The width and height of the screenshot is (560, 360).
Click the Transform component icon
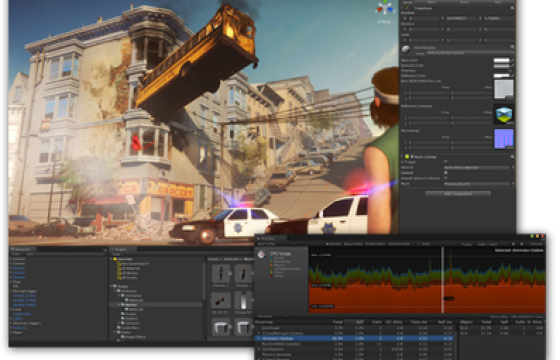[x=408, y=8]
